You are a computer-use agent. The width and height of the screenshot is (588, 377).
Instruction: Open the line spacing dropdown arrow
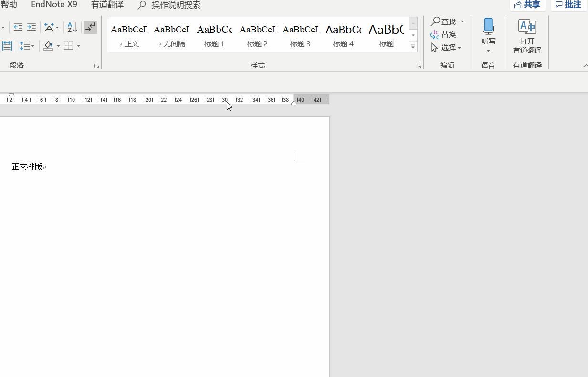pyautogui.click(x=33, y=46)
